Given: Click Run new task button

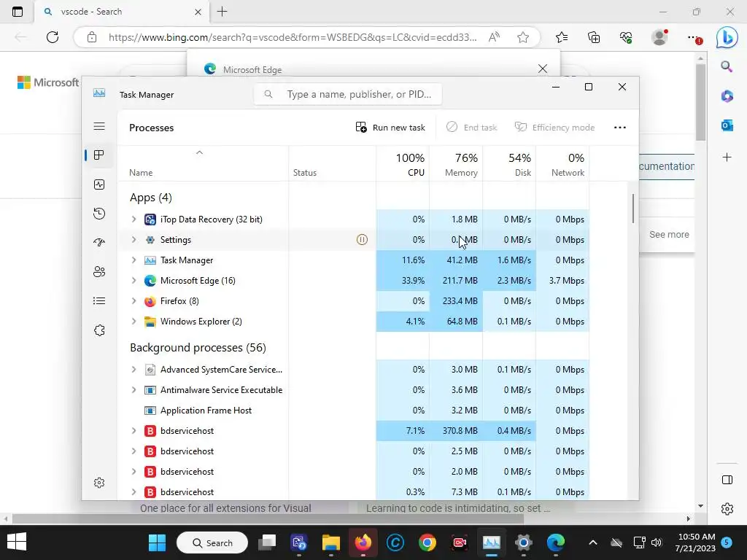Looking at the screenshot, I should click(390, 128).
